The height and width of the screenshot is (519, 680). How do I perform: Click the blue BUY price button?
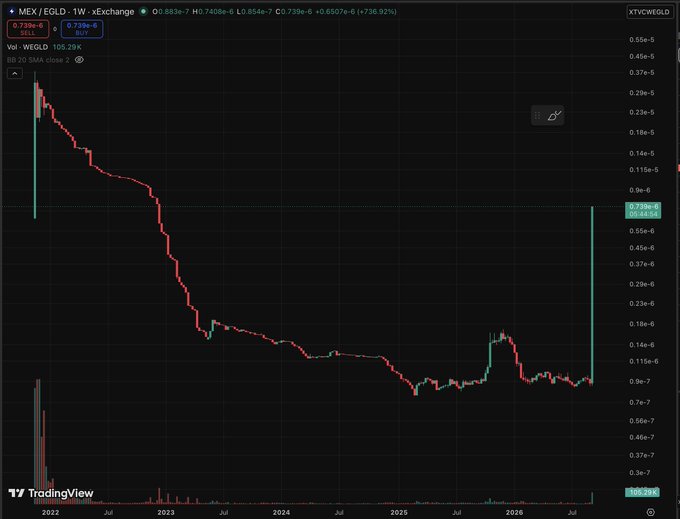click(82, 29)
